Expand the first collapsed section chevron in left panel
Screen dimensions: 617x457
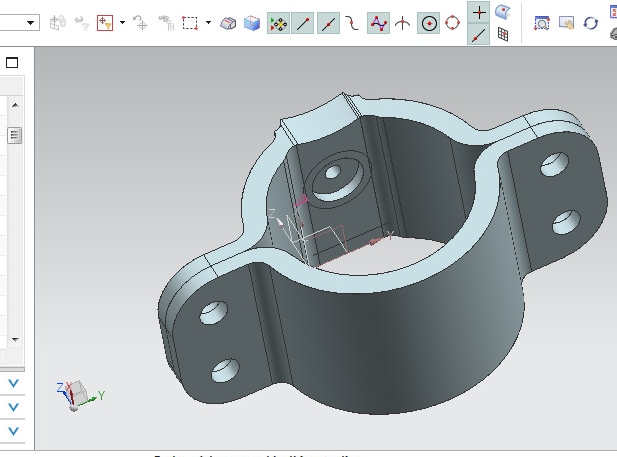[x=14, y=383]
